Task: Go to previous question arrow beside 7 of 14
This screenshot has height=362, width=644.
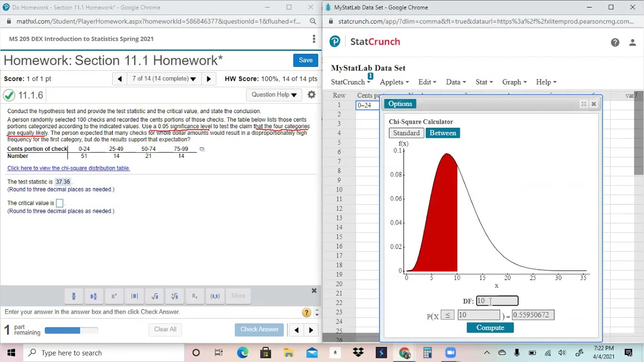Action: [120, 79]
